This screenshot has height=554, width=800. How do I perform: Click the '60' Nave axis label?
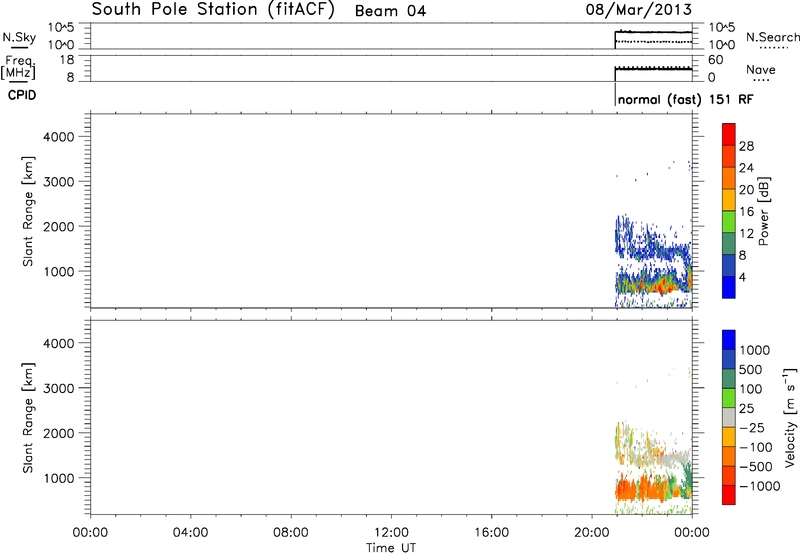coord(715,60)
